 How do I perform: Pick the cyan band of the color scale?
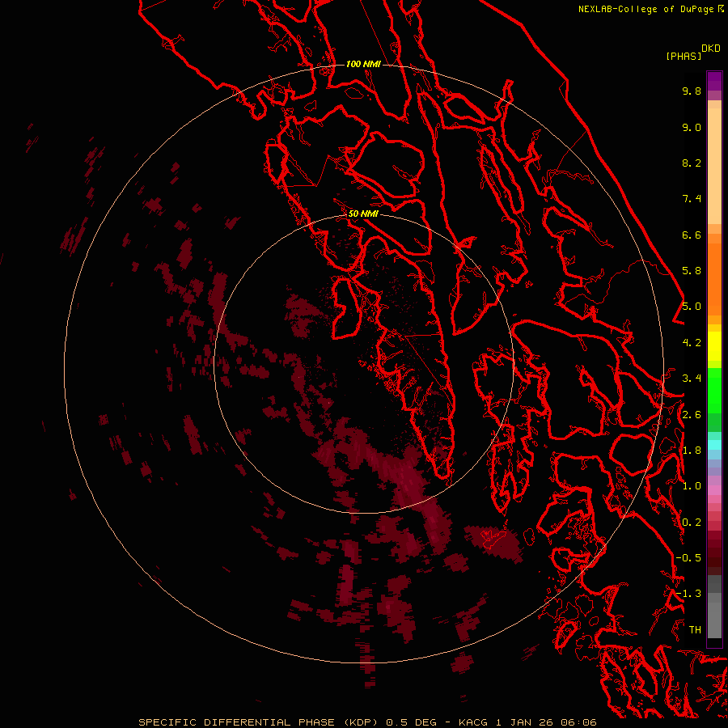tap(714, 445)
